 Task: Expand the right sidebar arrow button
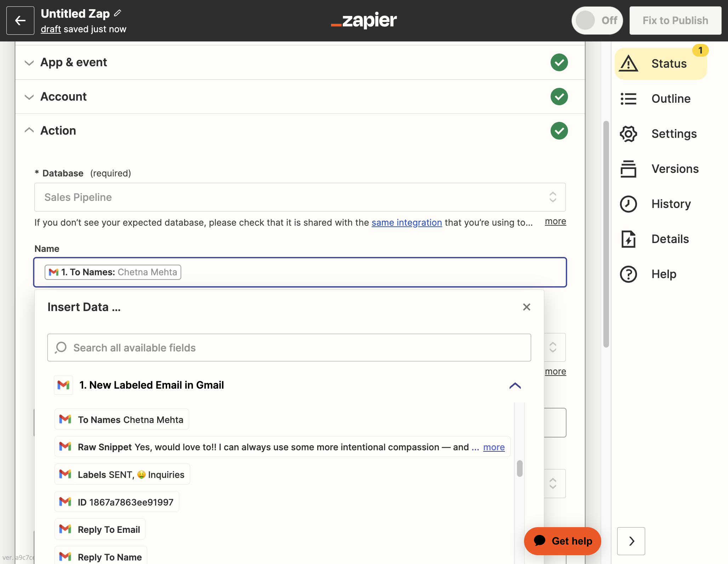[x=631, y=541]
